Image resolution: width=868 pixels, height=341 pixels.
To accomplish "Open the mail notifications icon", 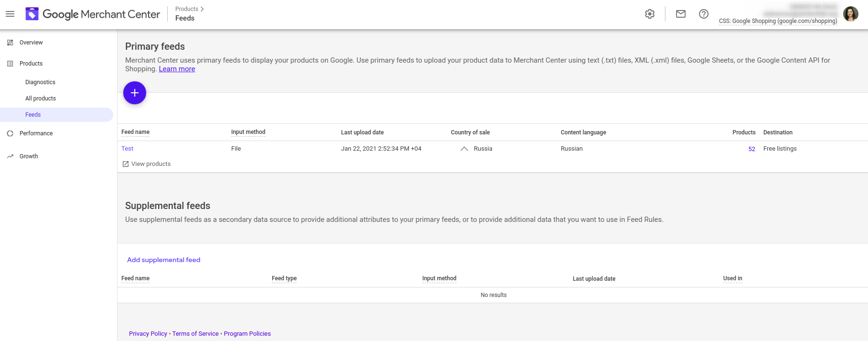I will [x=681, y=14].
